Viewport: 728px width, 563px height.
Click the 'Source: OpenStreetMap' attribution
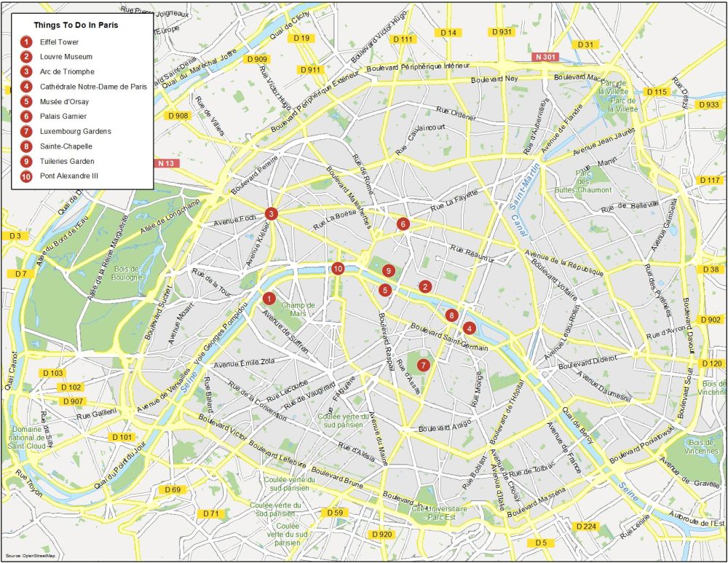30,556
